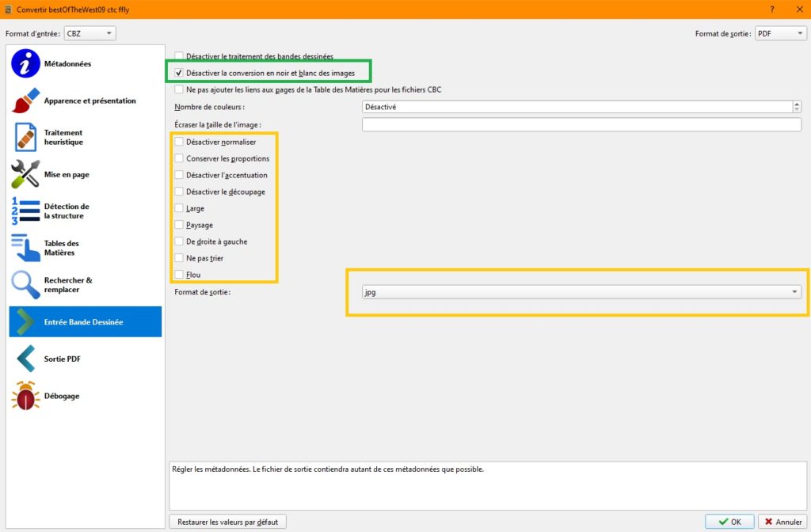The width and height of the screenshot is (811, 532).
Task: Select the Entrée Bande Dessinée section
Action: tap(85, 322)
